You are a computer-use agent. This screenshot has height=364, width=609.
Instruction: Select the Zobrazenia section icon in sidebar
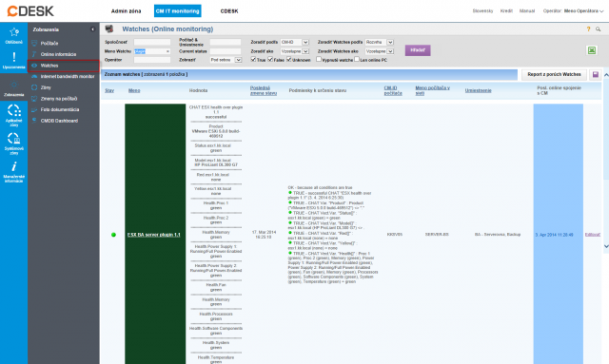(14, 85)
